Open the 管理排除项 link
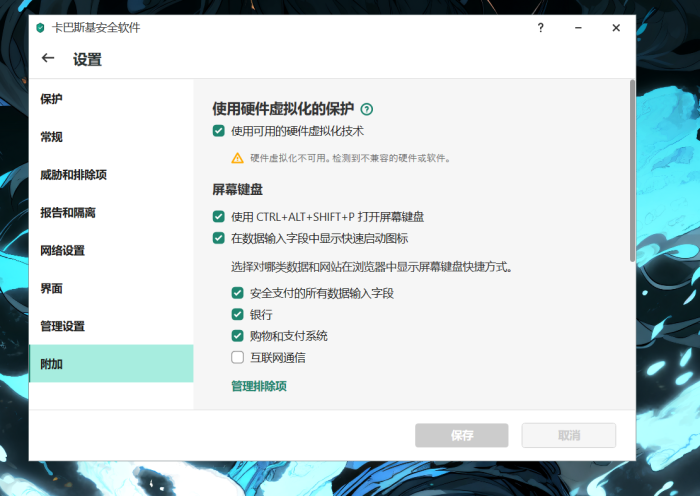This screenshot has width=700, height=496. [259, 386]
